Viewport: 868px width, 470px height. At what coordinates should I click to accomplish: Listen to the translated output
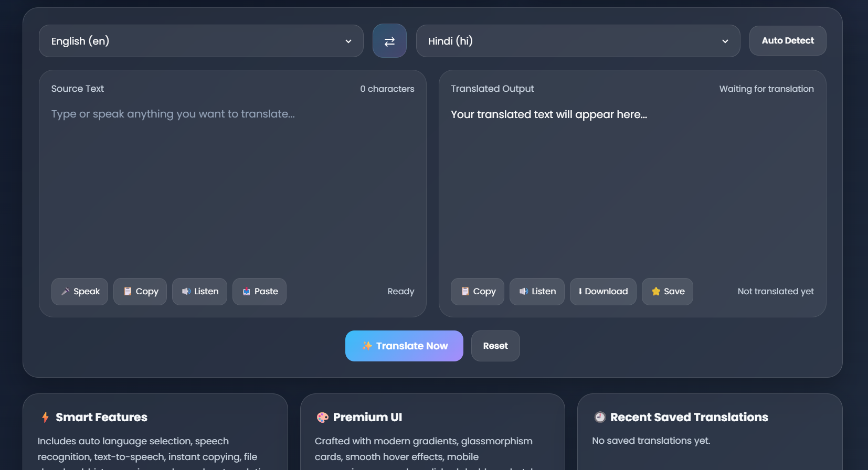tap(537, 292)
